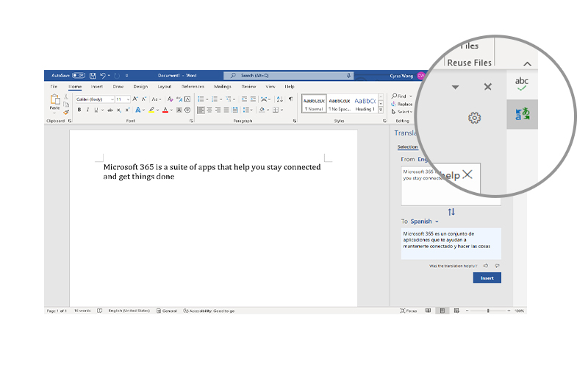Switch to the Draw tab
The width and height of the screenshot is (588, 368).
pos(118,87)
